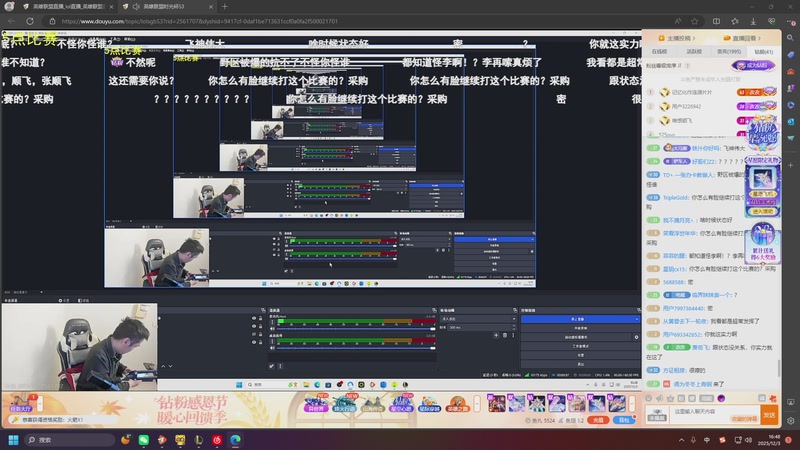The image size is (800, 450).
Task: Click top audio volume slider in largest OBS
Action: click(355, 329)
